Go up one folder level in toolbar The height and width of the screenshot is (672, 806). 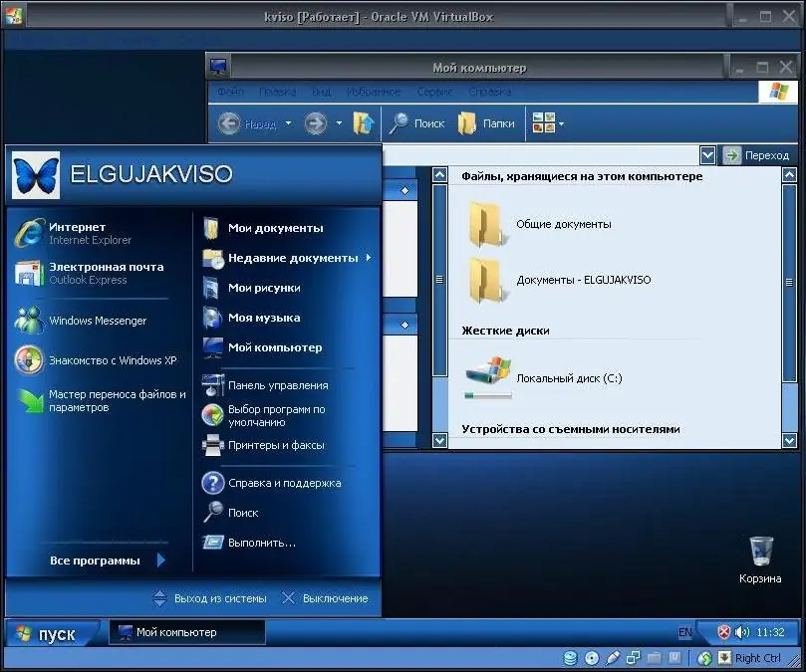[x=363, y=123]
